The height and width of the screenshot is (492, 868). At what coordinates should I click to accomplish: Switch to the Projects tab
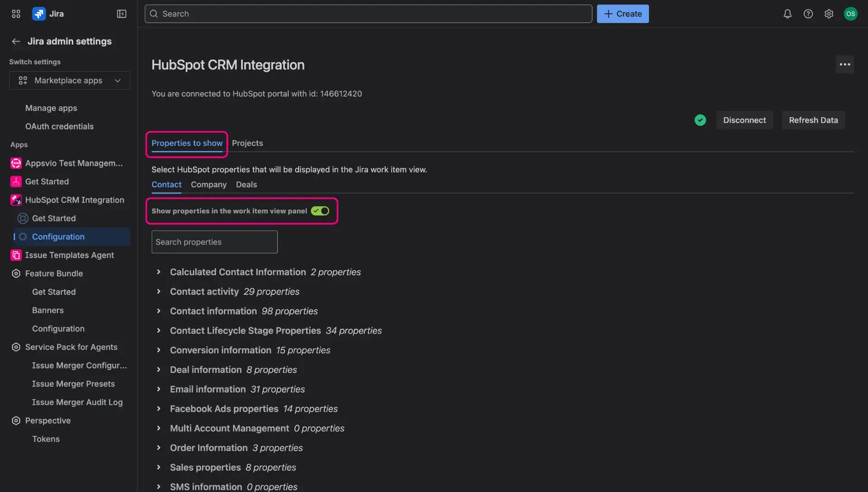247,143
